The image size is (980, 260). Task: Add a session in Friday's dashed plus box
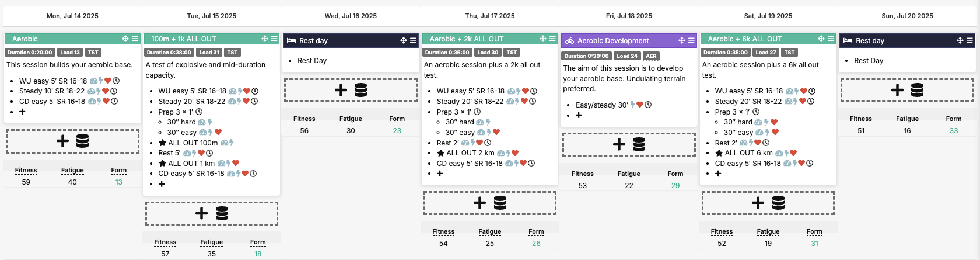click(x=629, y=145)
